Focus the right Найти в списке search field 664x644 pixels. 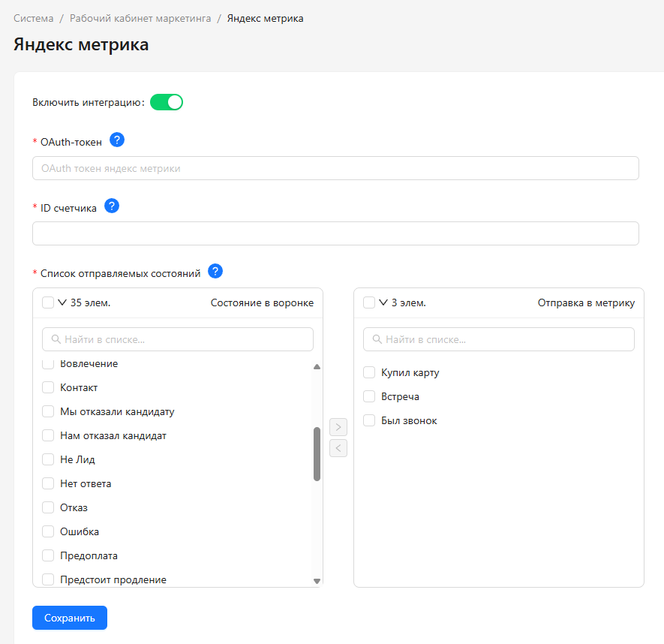click(499, 339)
